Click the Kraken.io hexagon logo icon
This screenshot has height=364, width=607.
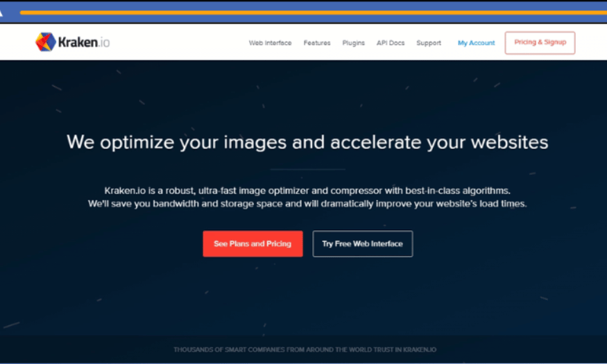pyautogui.click(x=46, y=42)
